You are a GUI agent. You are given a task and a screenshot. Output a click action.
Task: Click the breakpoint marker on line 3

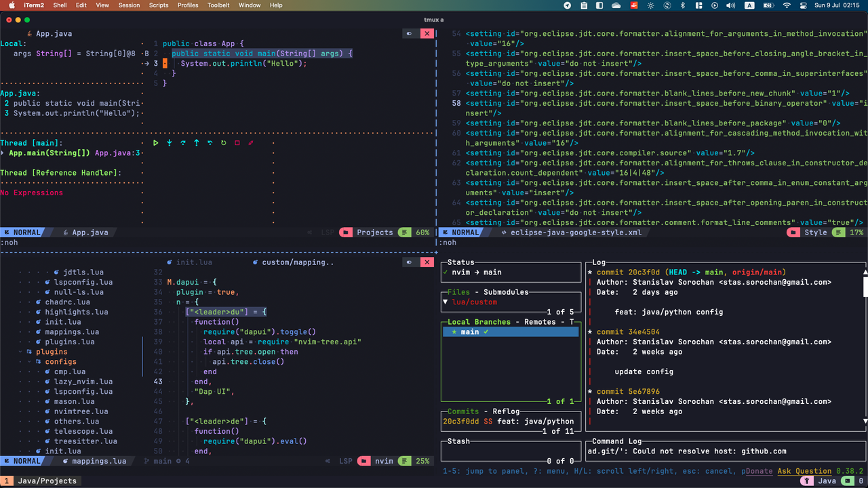165,64
